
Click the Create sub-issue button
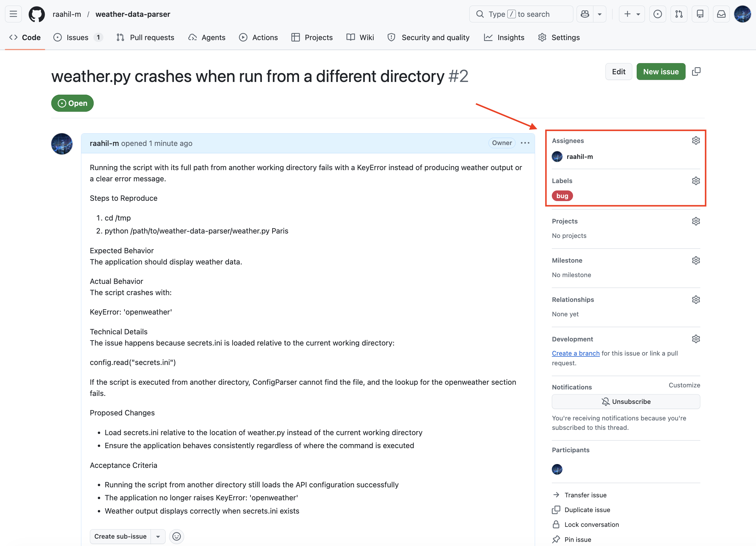[120, 536]
